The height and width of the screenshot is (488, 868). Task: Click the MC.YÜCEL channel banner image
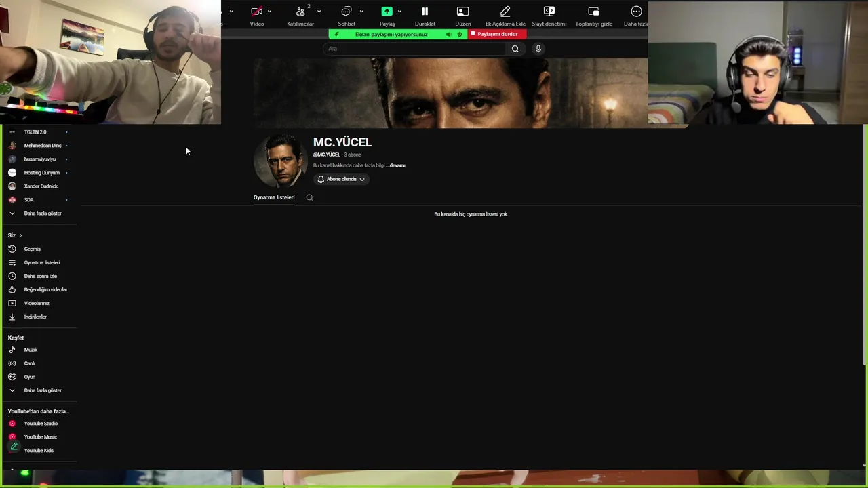coord(450,93)
